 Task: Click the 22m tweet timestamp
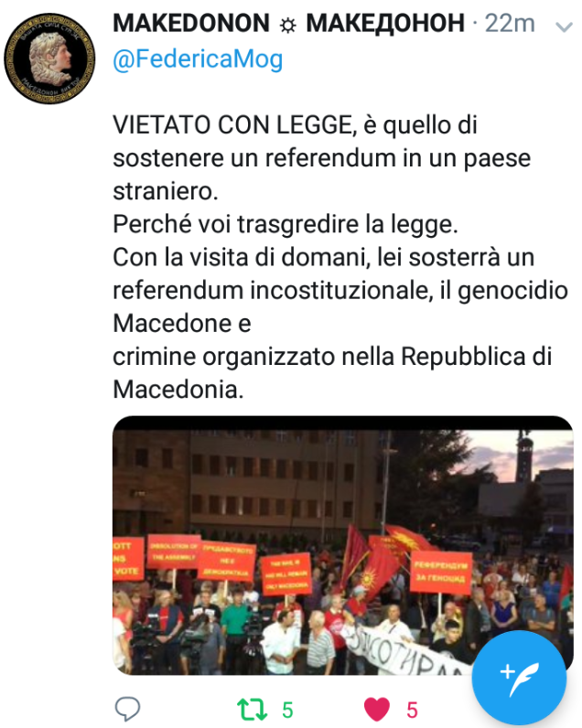tap(510, 23)
